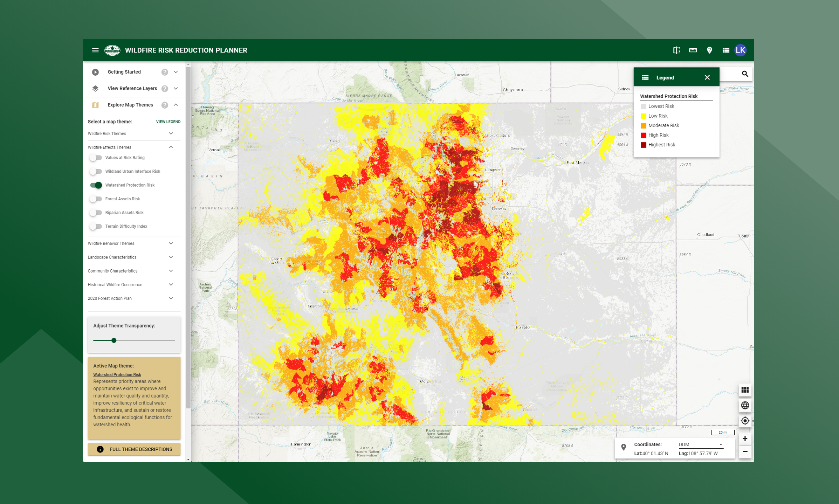Viewport: 839px width, 504px height.
Task: Click the Getting Started play icon
Action: point(95,72)
